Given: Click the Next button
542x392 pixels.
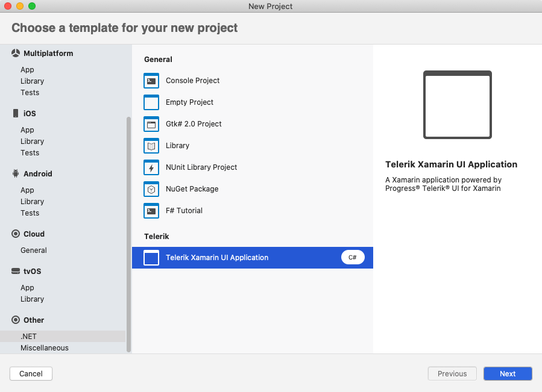Looking at the screenshot, I should pos(508,374).
